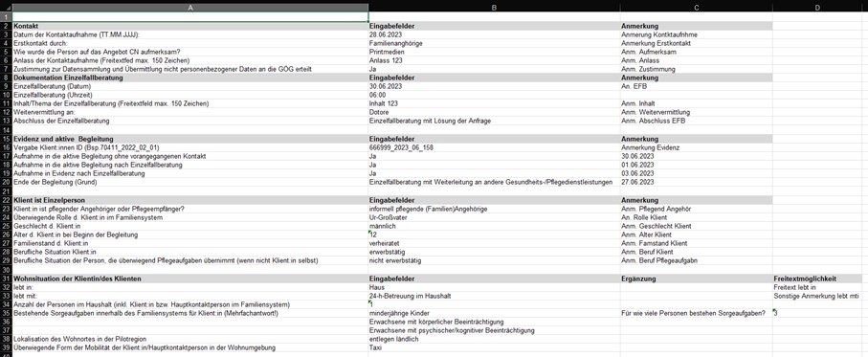Click 'Geschlecht d. Klient:in' label cell
Screen dimensions: 868x357
[x=189, y=226]
